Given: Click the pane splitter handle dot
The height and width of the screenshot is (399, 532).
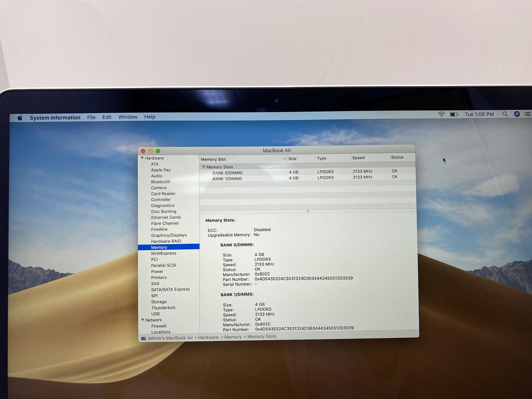Looking at the screenshot, I should [x=308, y=211].
